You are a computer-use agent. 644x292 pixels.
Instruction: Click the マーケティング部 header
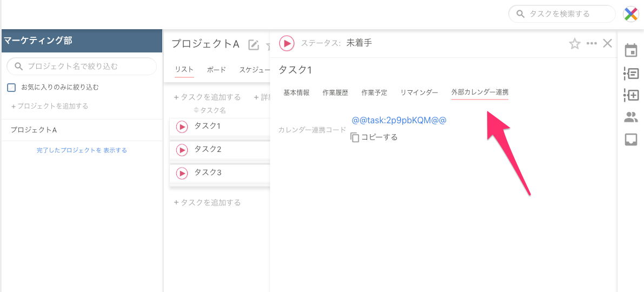(x=82, y=41)
